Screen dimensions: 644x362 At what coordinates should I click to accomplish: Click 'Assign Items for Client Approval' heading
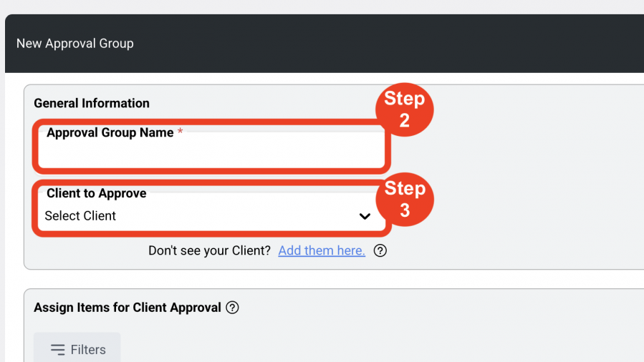click(x=128, y=308)
